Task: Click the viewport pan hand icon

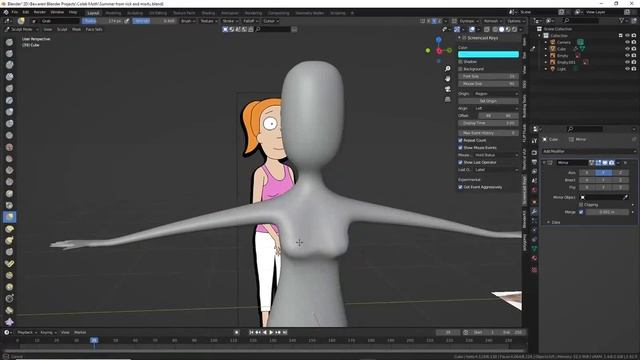Action: point(448,78)
